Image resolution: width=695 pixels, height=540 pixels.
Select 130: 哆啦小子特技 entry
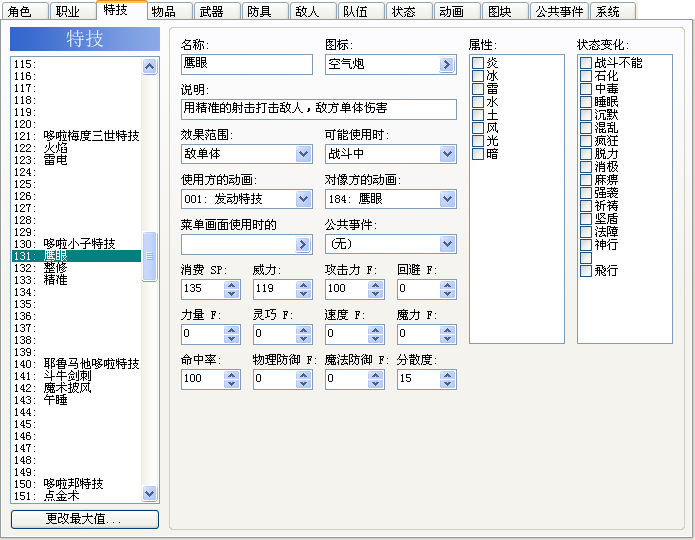(x=76, y=244)
